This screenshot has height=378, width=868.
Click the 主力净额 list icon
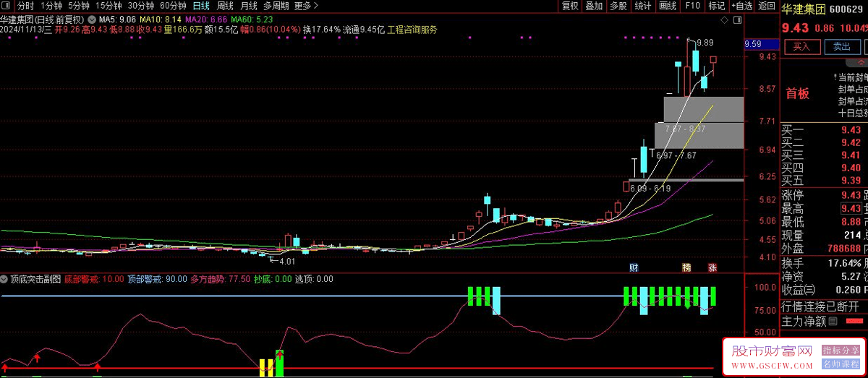pos(833,322)
